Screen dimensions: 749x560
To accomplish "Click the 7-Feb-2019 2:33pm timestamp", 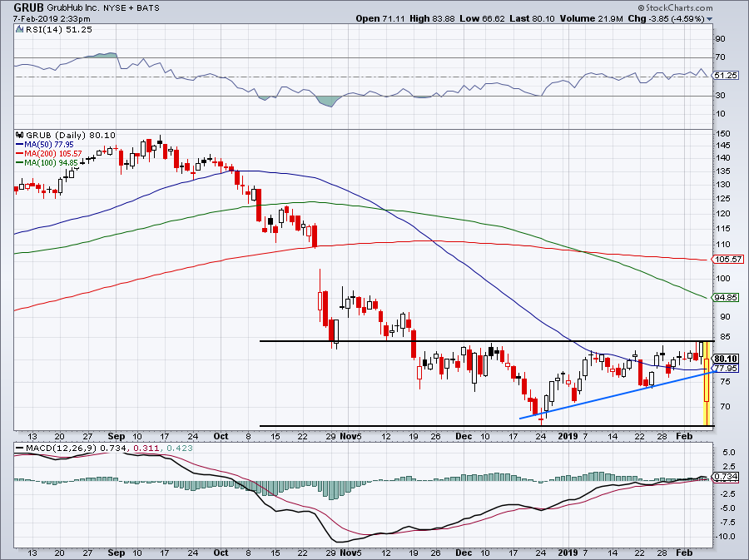I will pyautogui.click(x=52, y=19).
